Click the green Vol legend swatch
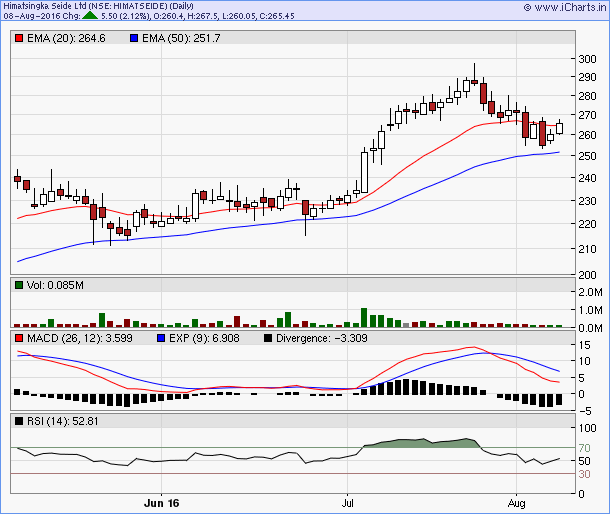Screen dimensions: 610x514 coord(19,285)
